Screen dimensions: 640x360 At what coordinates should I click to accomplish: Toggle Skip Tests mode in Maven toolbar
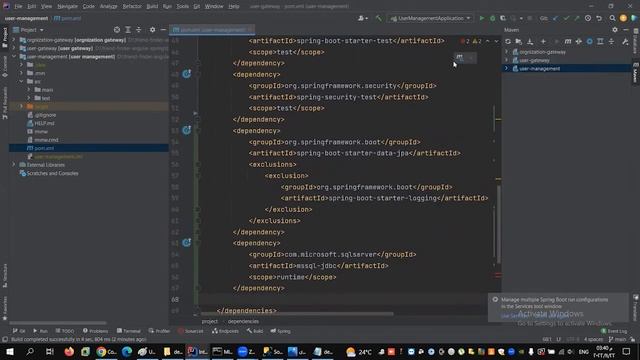click(589, 42)
